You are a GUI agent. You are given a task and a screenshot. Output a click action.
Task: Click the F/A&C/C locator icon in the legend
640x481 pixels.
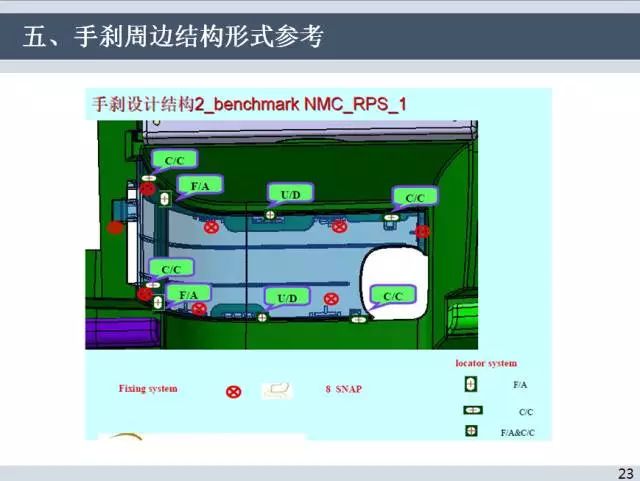point(471,431)
